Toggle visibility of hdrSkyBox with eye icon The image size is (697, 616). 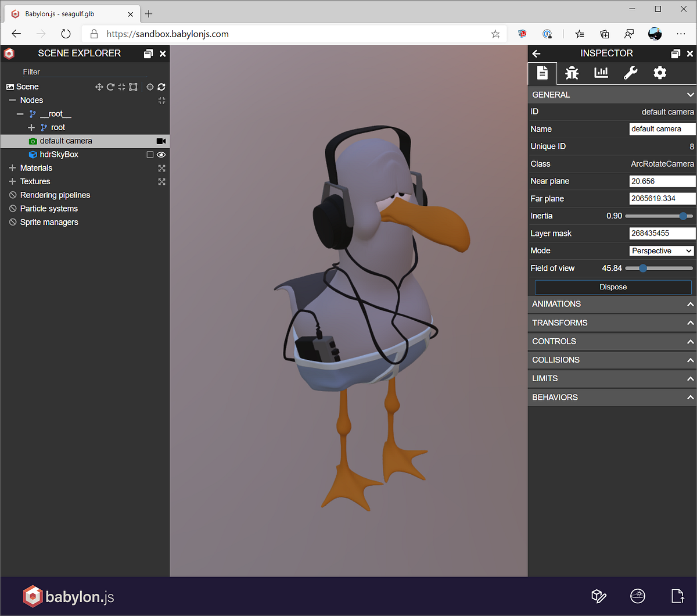161,155
